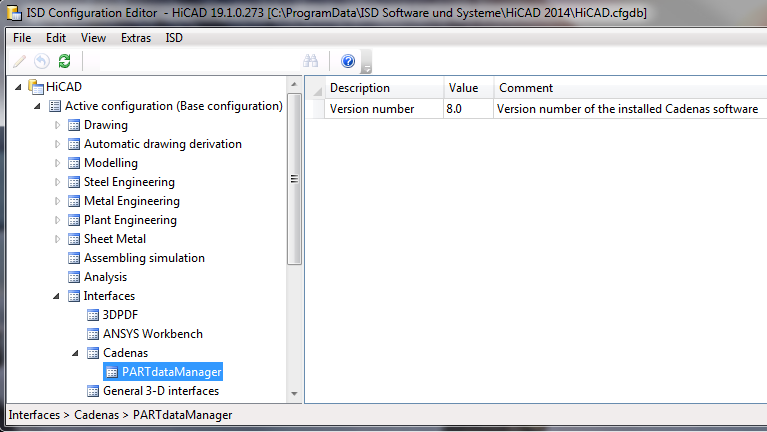
Task: Click the breadcrumb path in status bar
Action: (x=120, y=415)
